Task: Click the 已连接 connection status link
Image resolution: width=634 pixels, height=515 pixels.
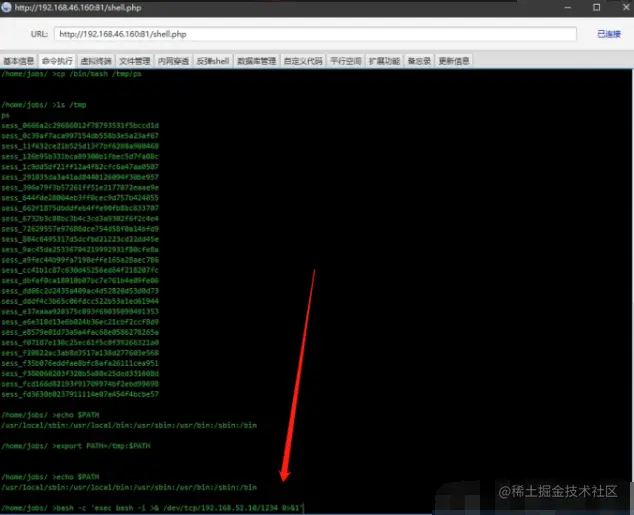Action: tap(609, 34)
